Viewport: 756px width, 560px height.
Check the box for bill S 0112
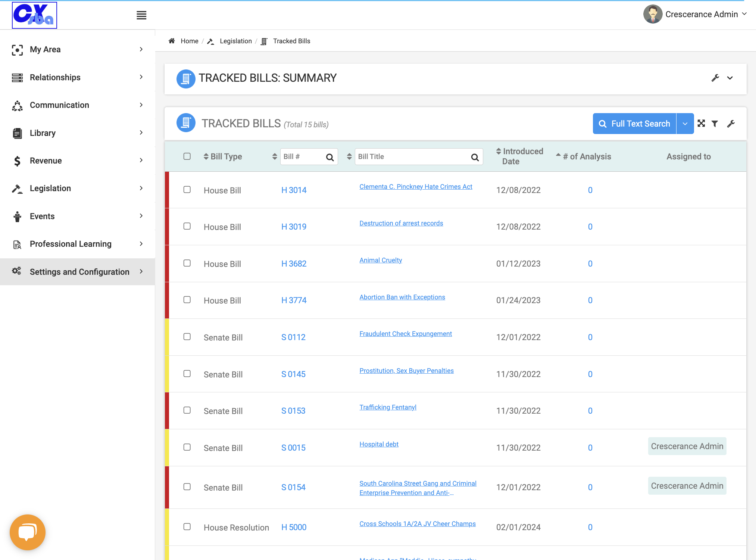(x=187, y=337)
